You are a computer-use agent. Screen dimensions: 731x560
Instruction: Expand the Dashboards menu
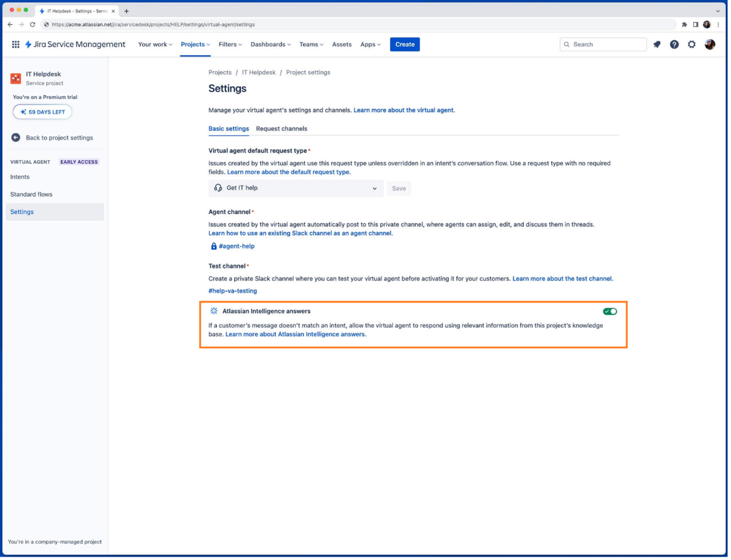point(272,45)
